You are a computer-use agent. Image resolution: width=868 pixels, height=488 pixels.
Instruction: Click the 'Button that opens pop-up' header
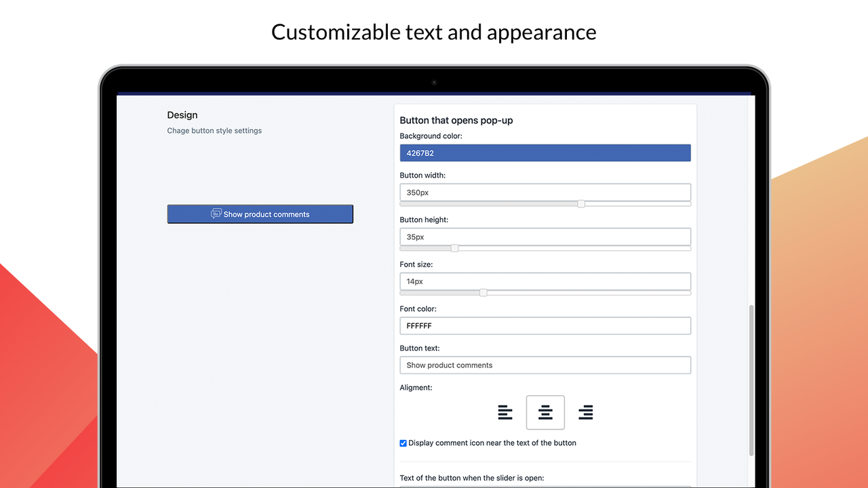(456, 120)
